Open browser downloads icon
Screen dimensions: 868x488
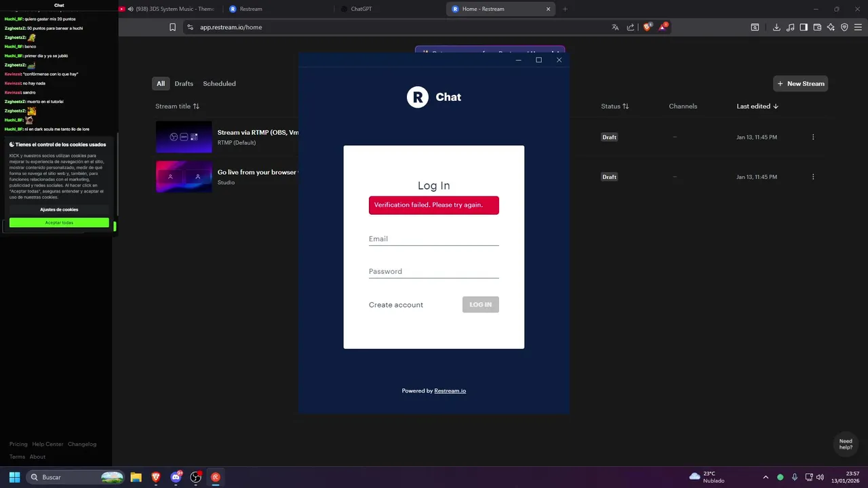tap(776, 27)
